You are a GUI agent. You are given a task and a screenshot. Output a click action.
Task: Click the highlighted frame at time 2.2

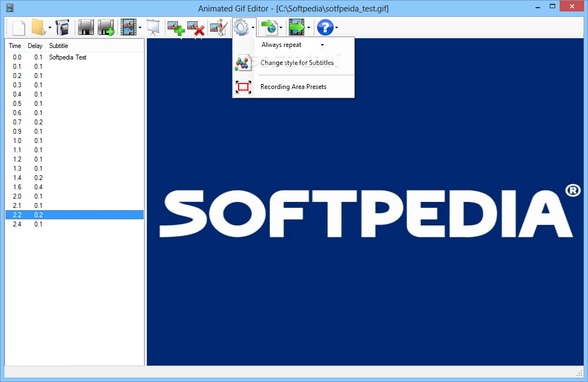pos(75,215)
